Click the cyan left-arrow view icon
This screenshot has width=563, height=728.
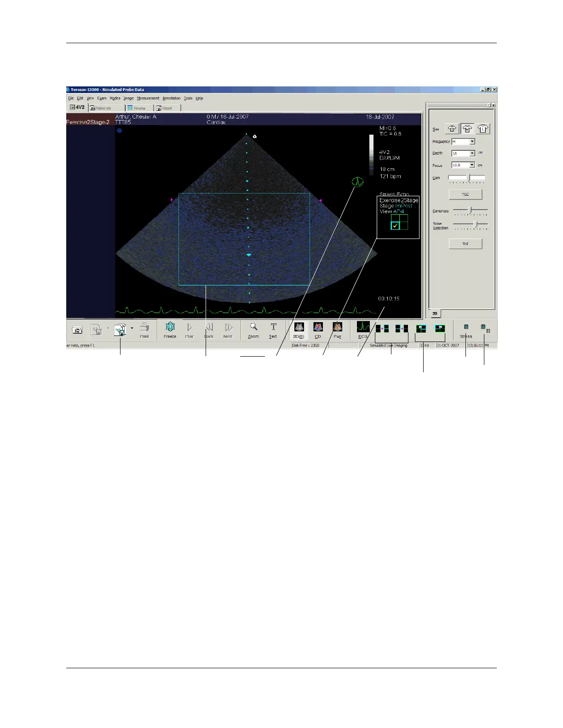click(421, 329)
